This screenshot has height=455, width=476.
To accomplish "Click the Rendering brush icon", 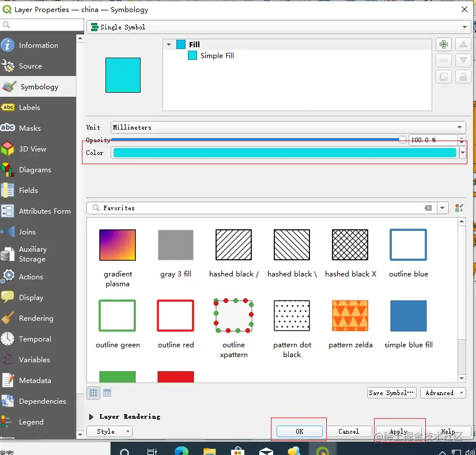I will click(x=7, y=318).
